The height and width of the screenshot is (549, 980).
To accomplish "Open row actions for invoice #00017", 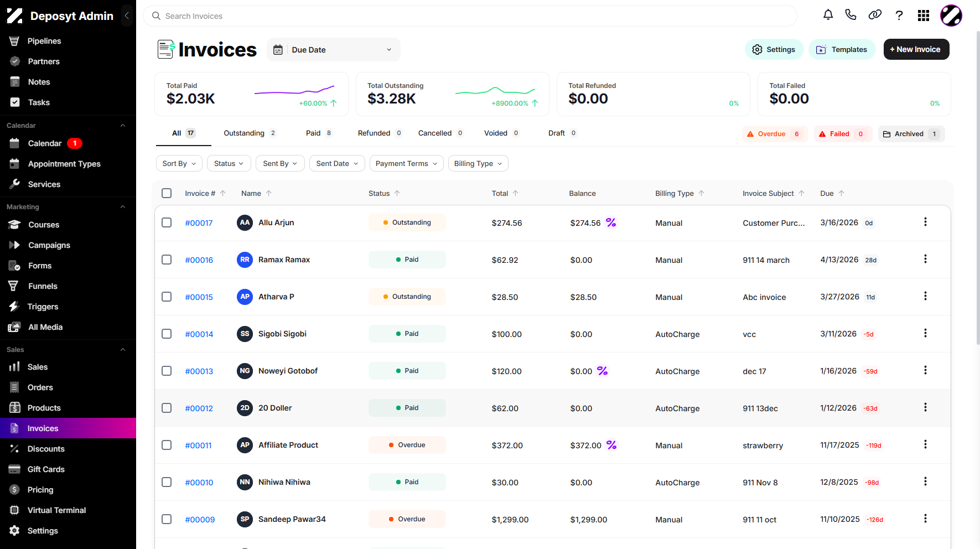I will click(925, 222).
